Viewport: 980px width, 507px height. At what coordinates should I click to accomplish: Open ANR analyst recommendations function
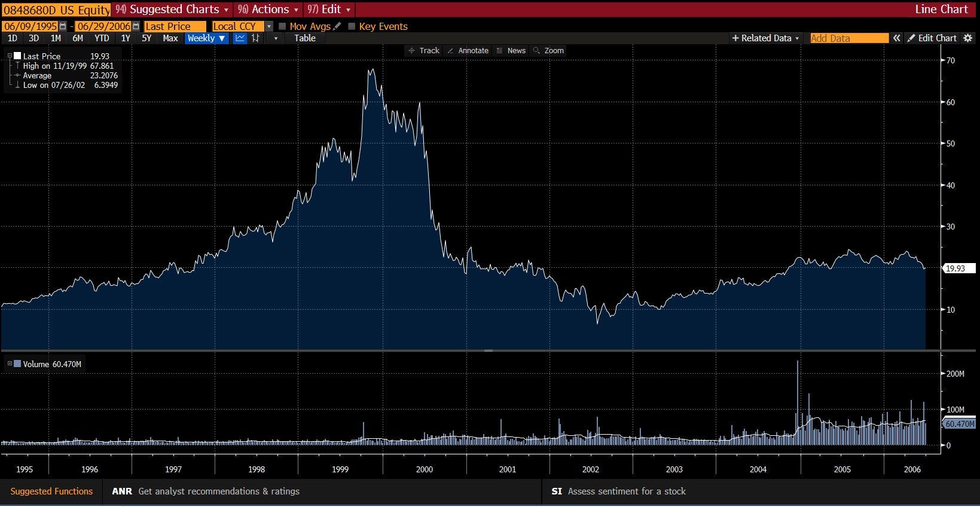point(206,491)
